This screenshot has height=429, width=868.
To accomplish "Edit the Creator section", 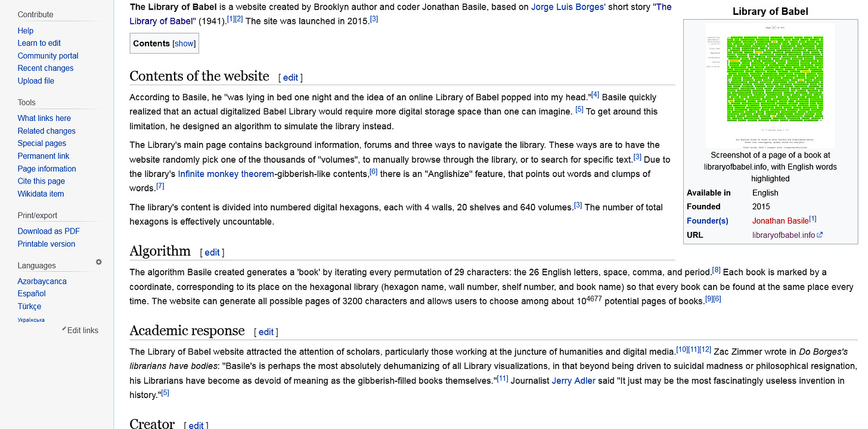I will [x=196, y=425].
